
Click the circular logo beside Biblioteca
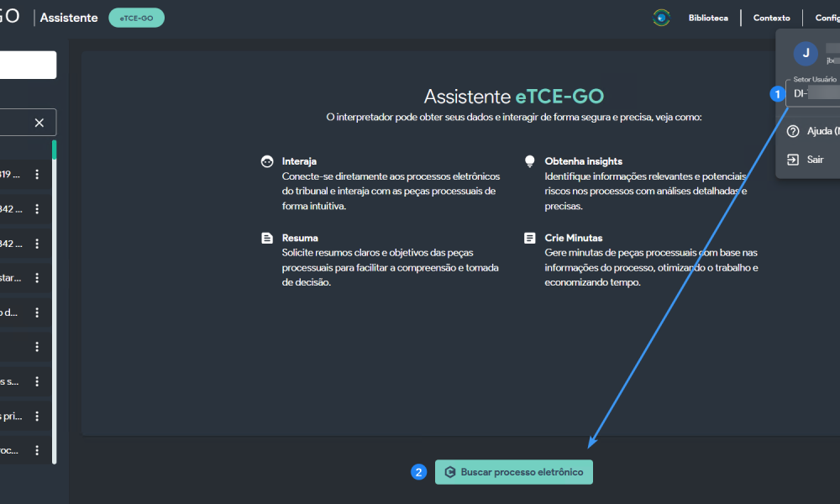(x=662, y=18)
